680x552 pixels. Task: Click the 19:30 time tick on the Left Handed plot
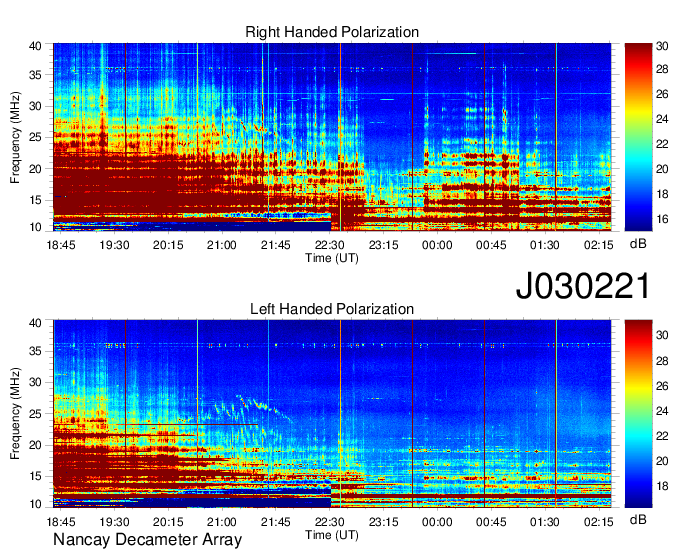[x=114, y=522]
